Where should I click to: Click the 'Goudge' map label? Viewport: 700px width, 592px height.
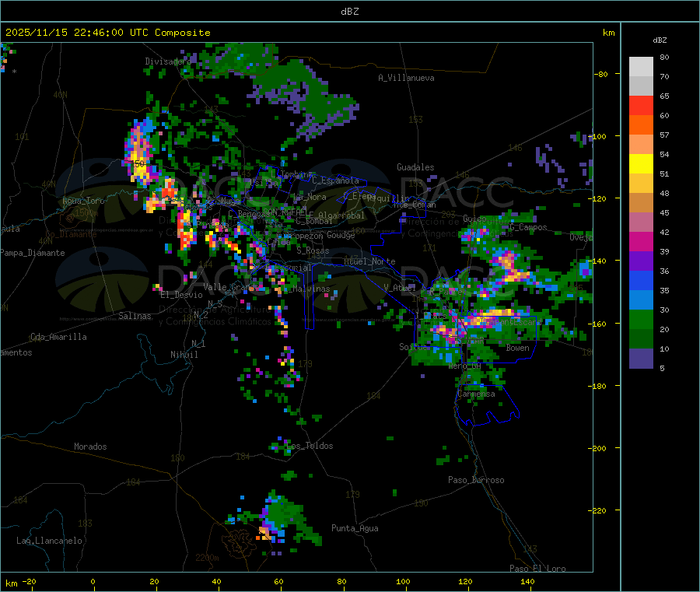(341, 235)
